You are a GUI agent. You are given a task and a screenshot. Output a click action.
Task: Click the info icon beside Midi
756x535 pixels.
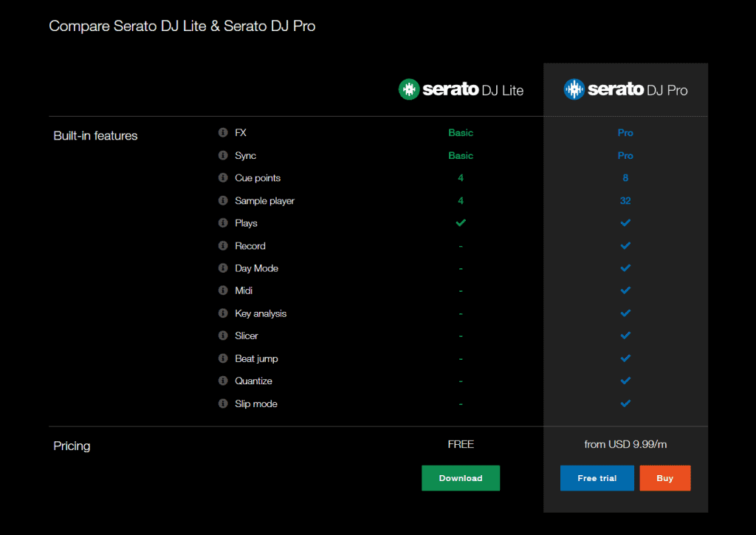click(x=223, y=290)
